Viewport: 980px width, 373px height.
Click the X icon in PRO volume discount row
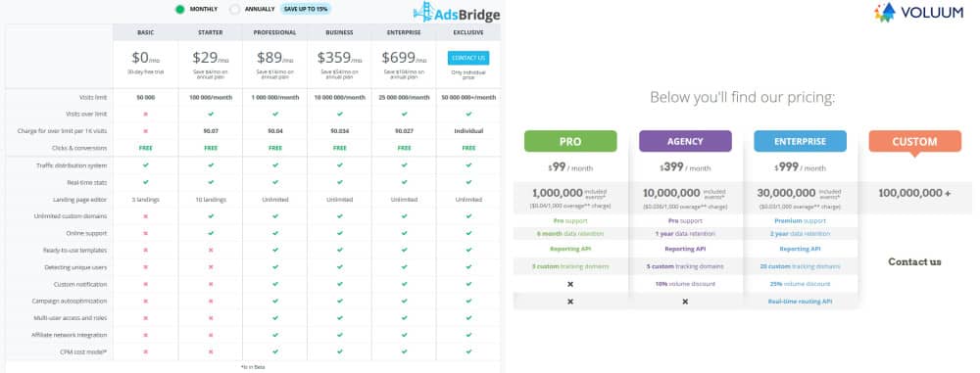click(570, 284)
